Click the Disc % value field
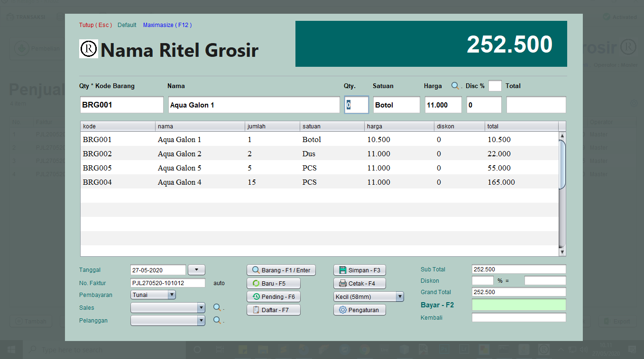This screenshot has width=644, height=359. point(484,105)
